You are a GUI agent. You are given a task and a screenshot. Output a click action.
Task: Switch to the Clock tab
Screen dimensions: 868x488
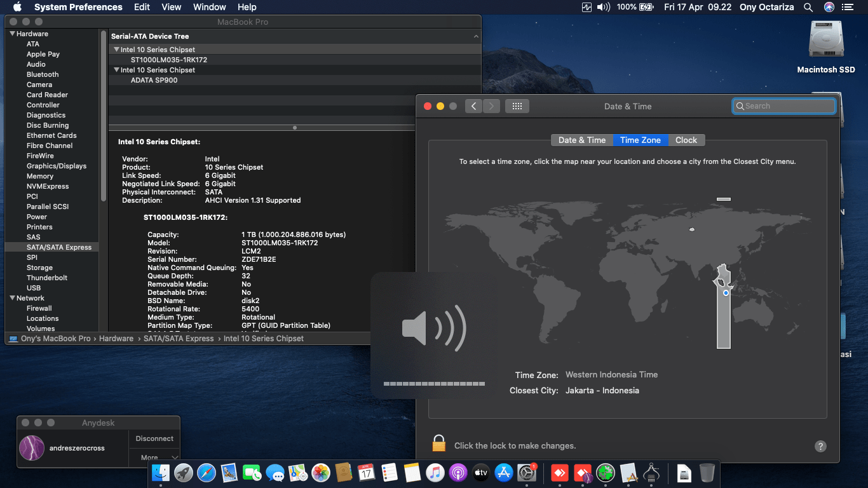pos(686,140)
